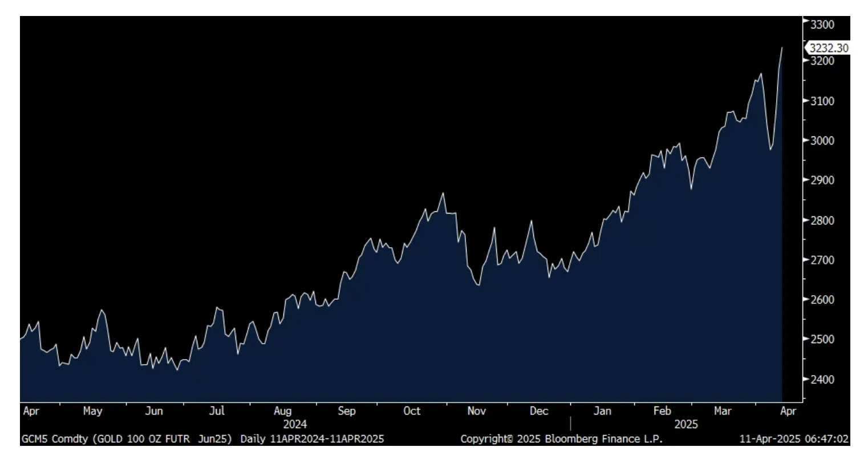Click the Jul label on time axis
The width and height of the screenshot is (868, 467).
coord(217,410)
